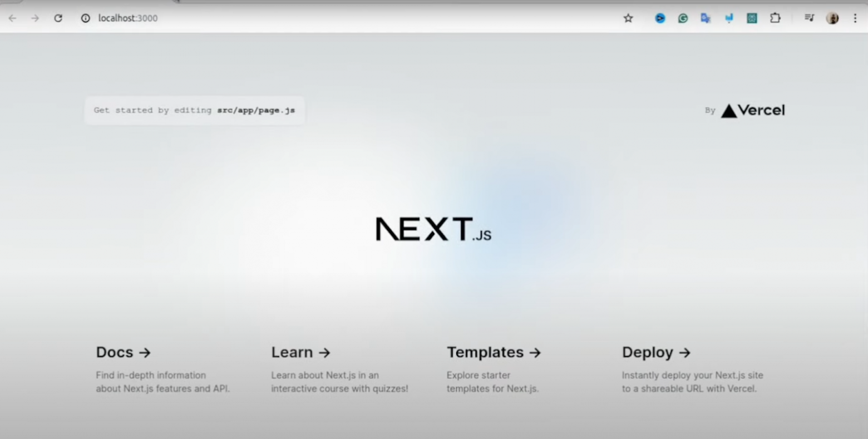Image resolution: width=868 pixels, height=439 pixels.
Task: Bookmark this page with the star icon
Action: point(628,18)
